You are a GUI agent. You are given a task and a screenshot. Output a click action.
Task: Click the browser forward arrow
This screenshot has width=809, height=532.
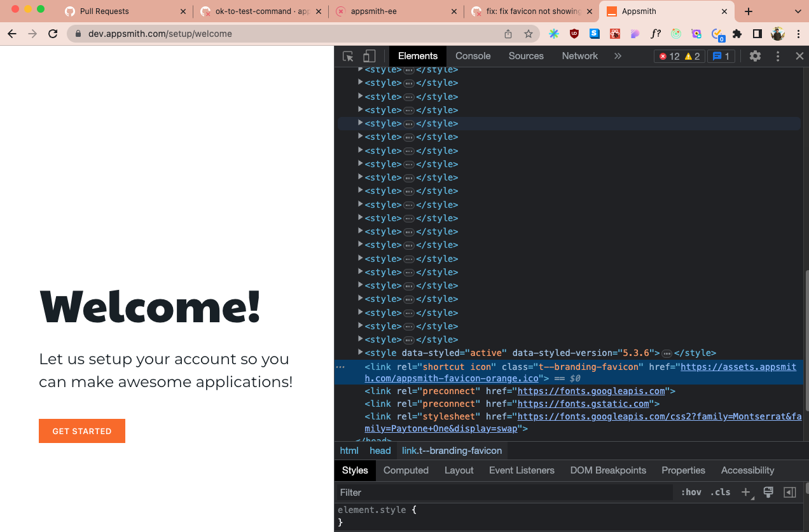point(32,34)
